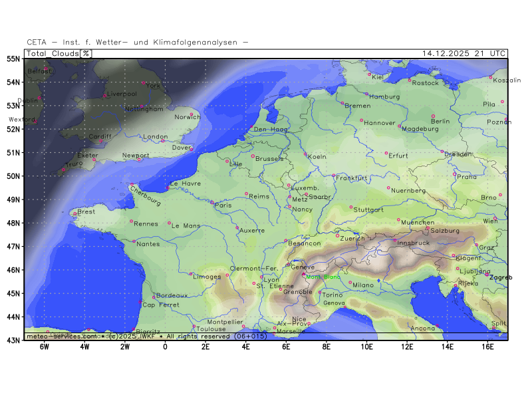Select the Hamburg city marker
The width and height of the screenshot is (532, 399).
(366, 94)
